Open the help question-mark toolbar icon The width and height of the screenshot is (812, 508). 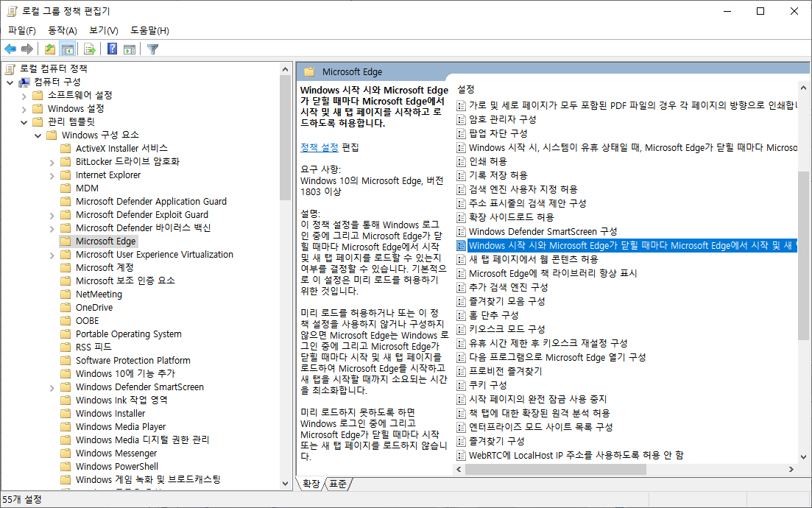coord(113,49)
